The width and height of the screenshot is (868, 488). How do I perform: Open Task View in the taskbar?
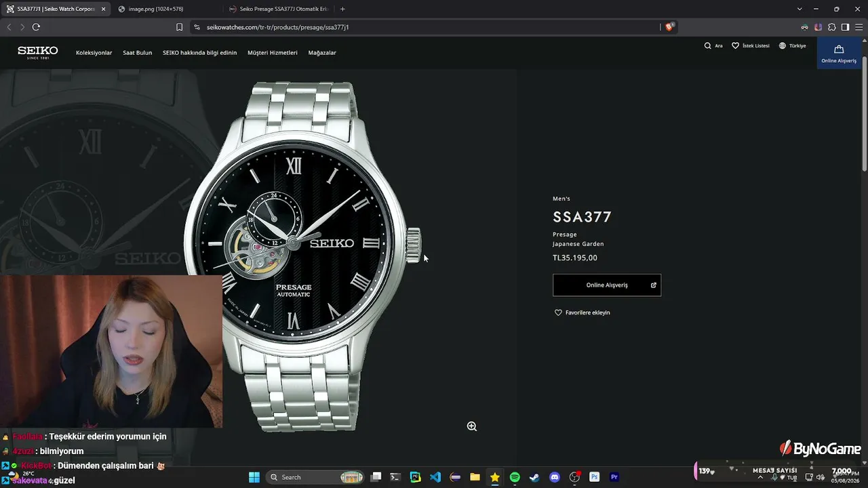[376, 477]
